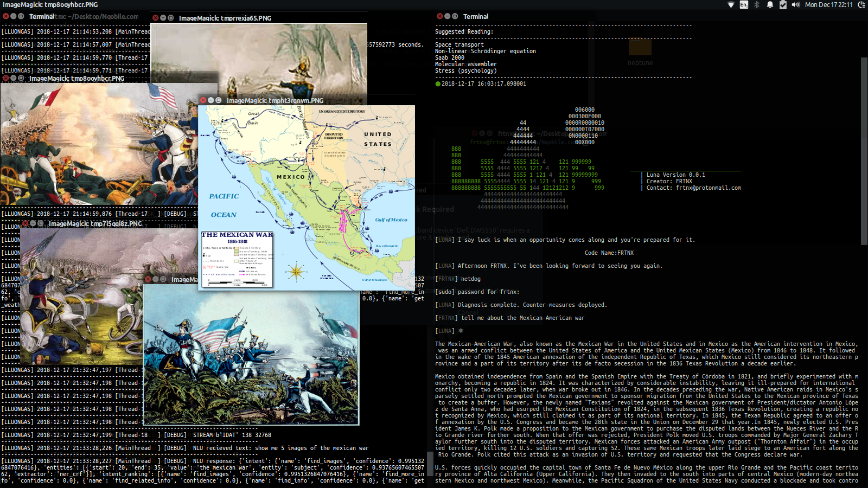Minimize the left Terminal Nqobile.com window
The image size is (868, 488).
14,16
